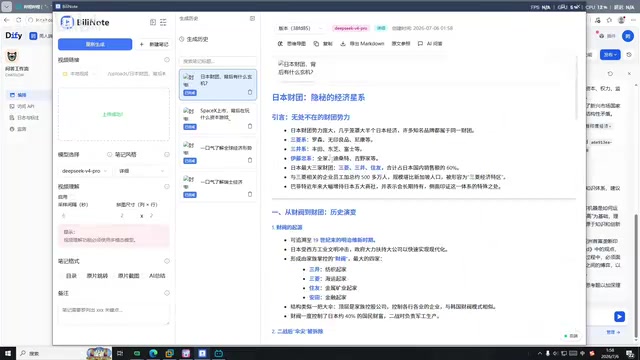This screenshot has width=640, height=360.
Task: Open Microsoft Edge from the taskbar
Action: coord(153,353)
